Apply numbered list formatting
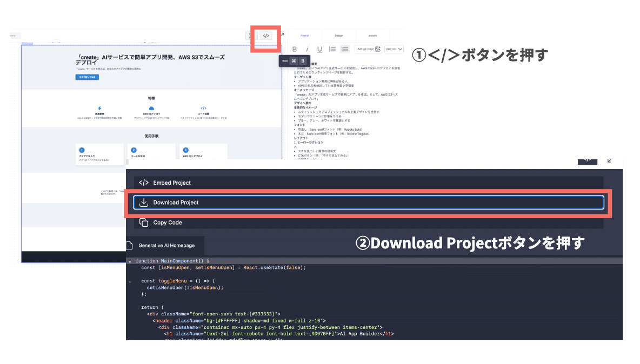Screen dimensions: 640x364 click(x=332, y=49)
